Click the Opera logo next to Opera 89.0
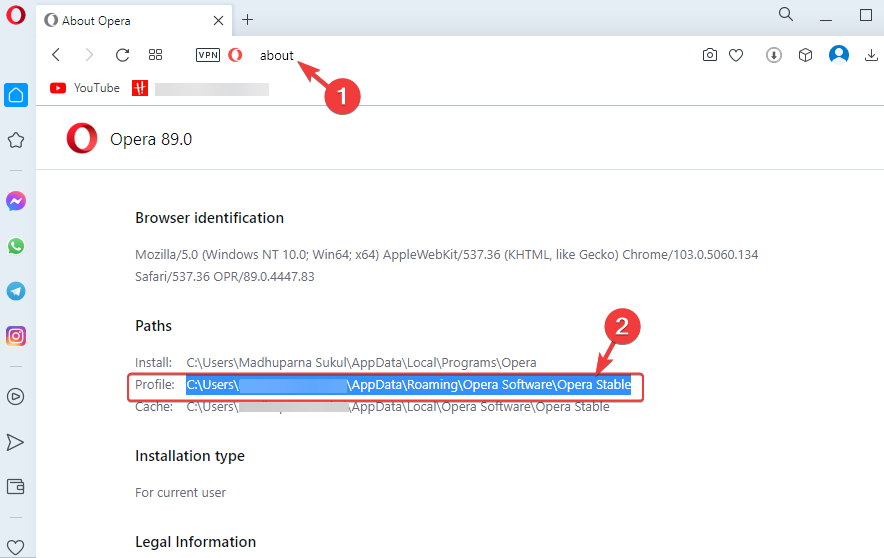 click(x=82, y=139)
